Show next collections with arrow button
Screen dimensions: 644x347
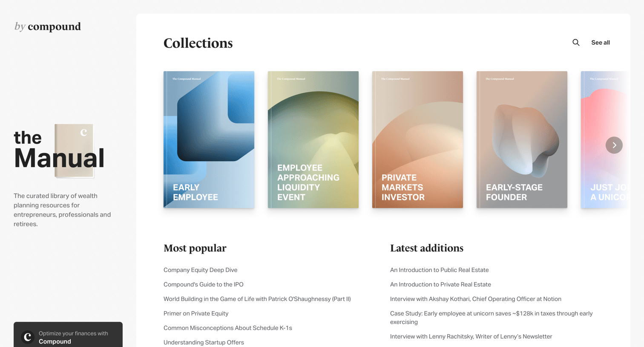(614, 145)
